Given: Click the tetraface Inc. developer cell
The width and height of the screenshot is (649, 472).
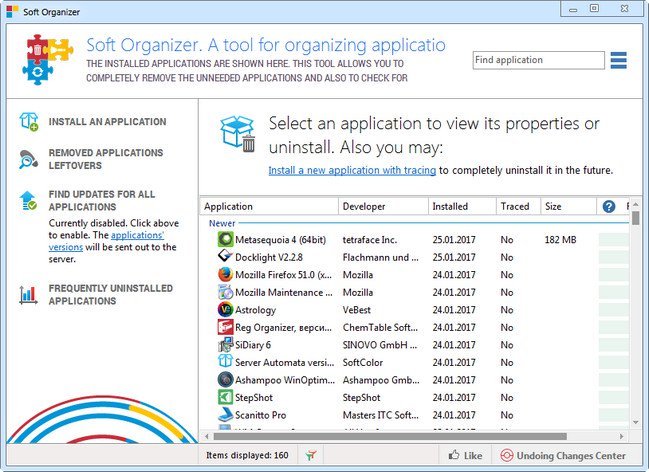Looking at the screenshot, I should point(370,240).
